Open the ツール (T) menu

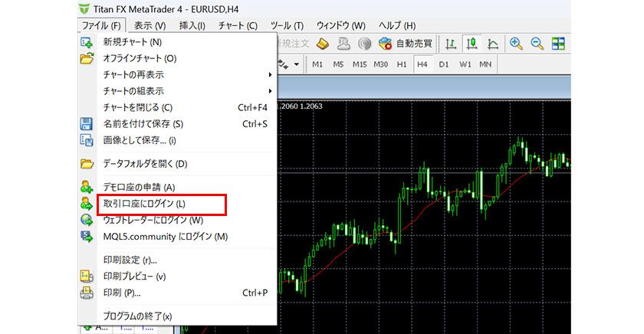pyautogui.click(x=287, y=25)
